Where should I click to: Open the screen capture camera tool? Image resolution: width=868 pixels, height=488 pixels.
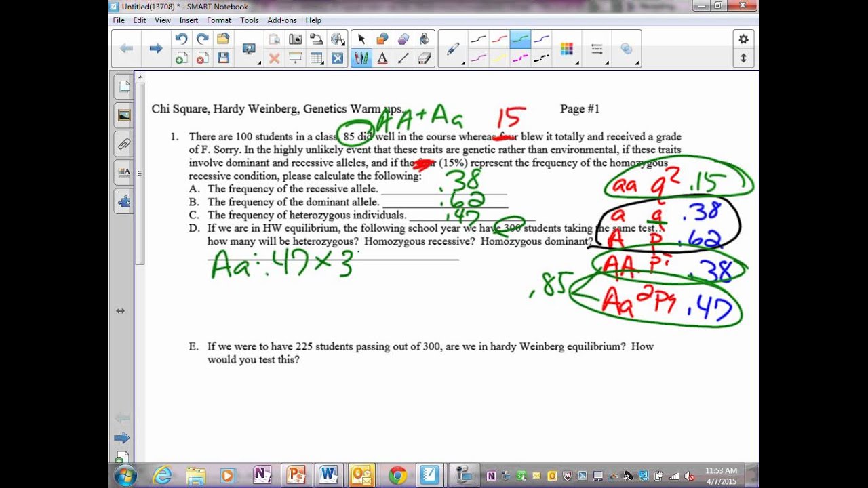click(296, 39)
